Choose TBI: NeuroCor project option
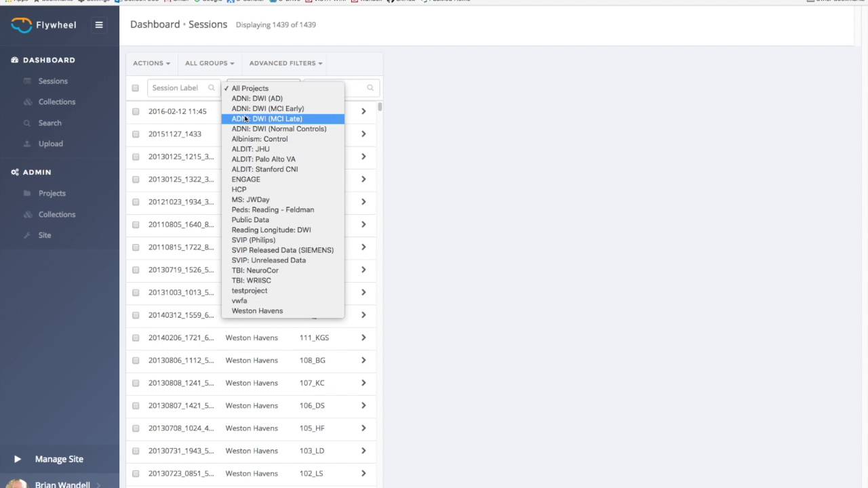Viewport: 868px width, 488px height. tap(283, 270)
